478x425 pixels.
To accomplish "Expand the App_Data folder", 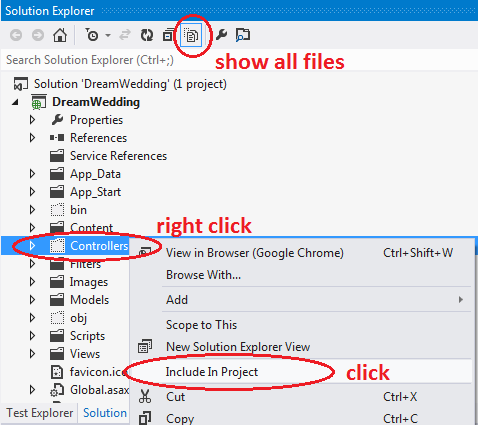I will [x=32, y=174].
